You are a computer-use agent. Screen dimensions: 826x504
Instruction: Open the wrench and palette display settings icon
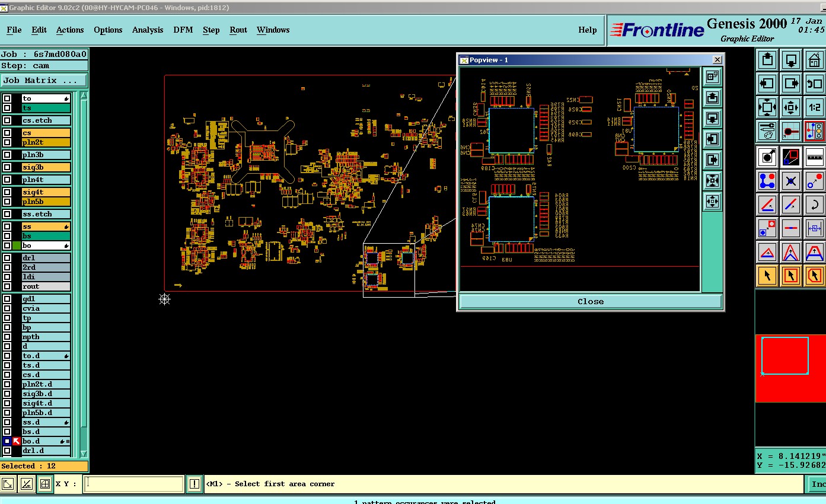click(x=767, y=131)
